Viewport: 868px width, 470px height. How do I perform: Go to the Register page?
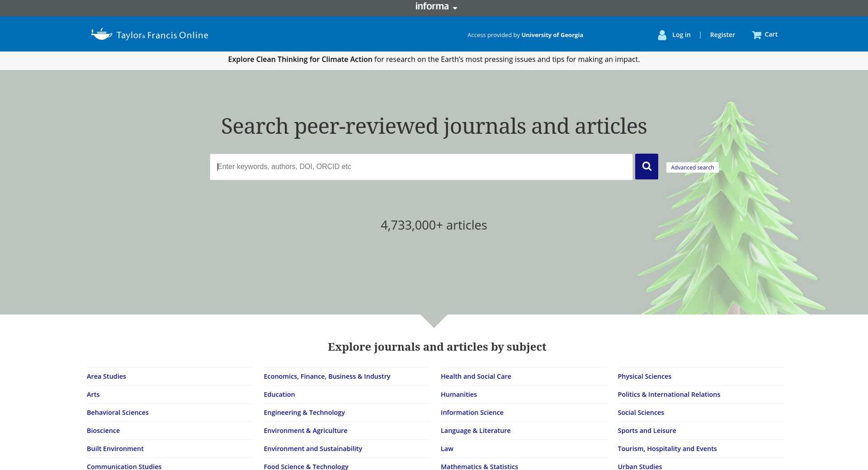pos(722,35)
